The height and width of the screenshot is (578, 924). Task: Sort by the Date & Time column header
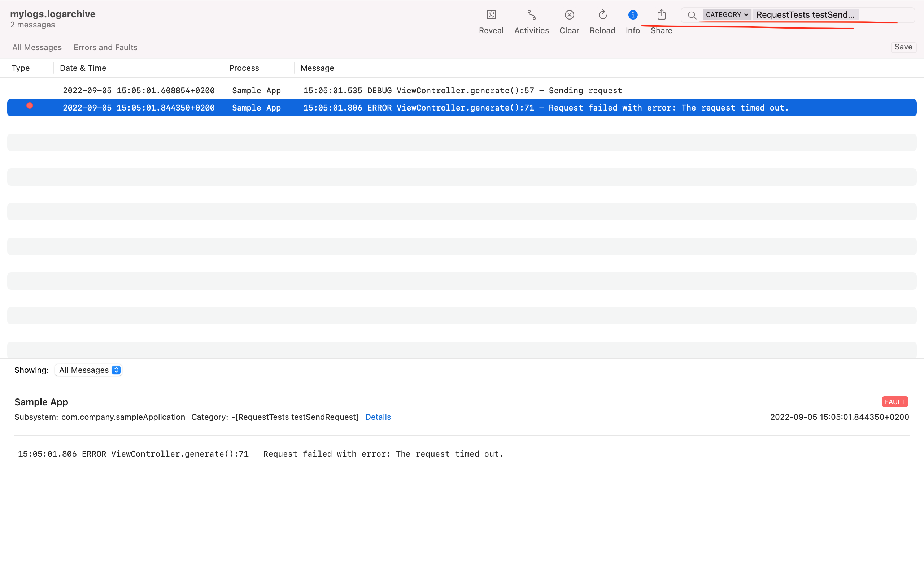[x=83, y=68]
